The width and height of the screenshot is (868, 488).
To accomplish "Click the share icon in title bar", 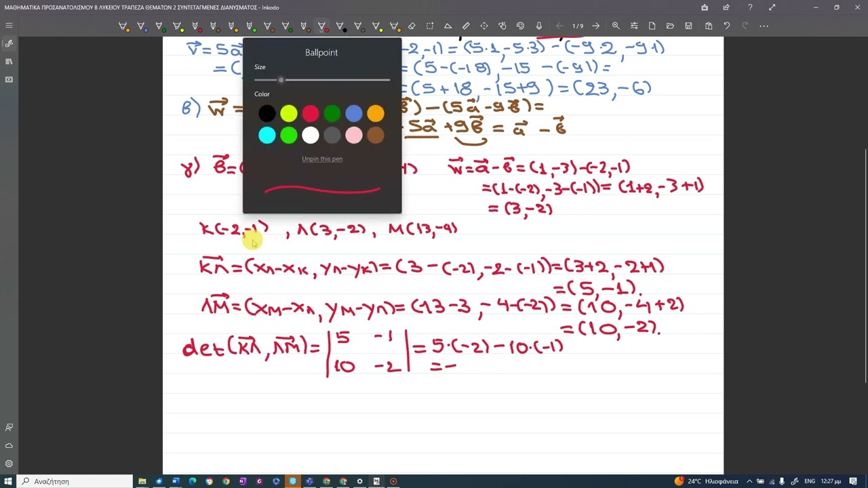I will 726,7.
